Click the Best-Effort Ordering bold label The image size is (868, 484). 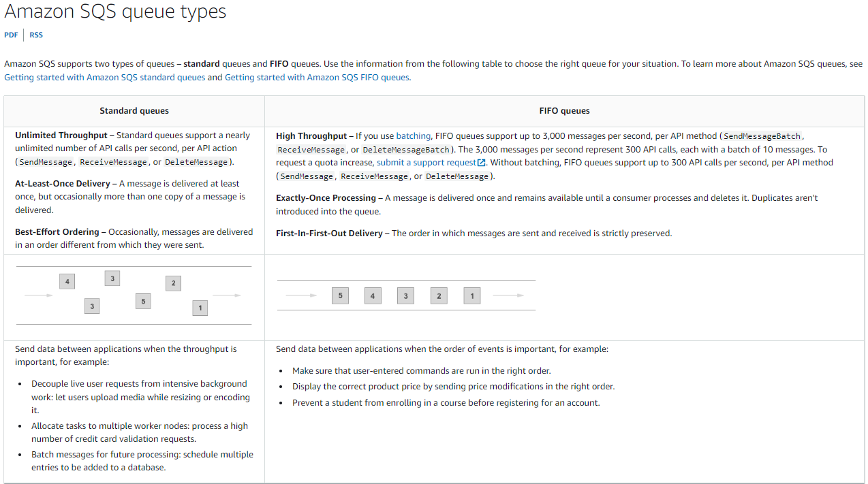(x=57, y=232)
